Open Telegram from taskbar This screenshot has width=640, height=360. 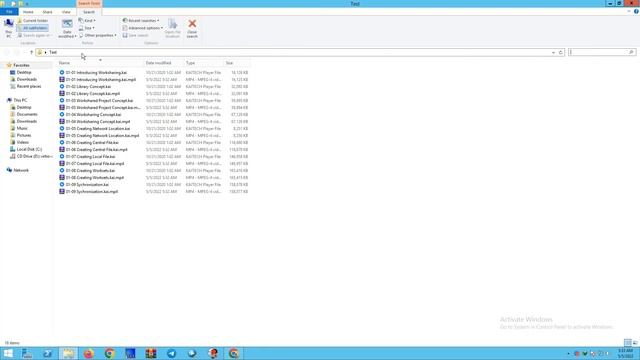[x=171, y=353]
